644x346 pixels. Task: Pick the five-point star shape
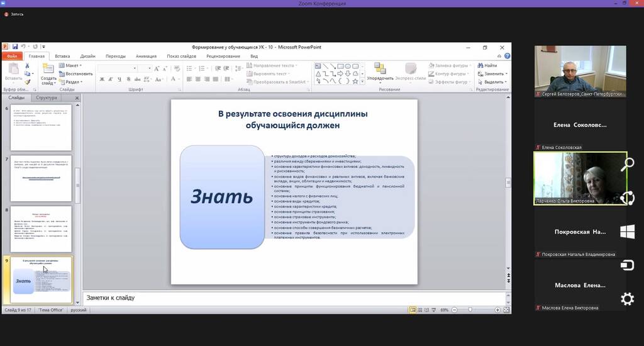(x=355, y=81)
